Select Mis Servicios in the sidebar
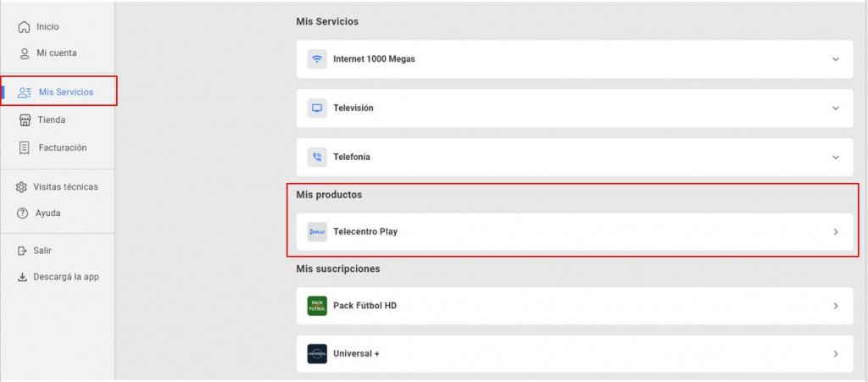 [66, 92]
